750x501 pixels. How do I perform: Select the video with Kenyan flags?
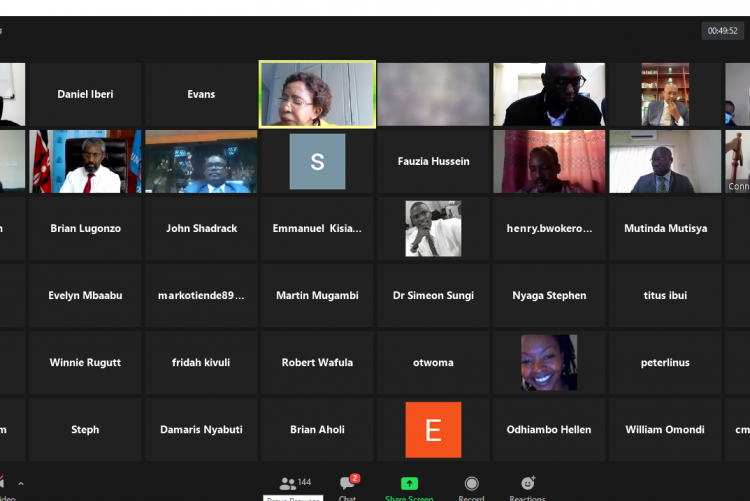click(x=85, y=161)
